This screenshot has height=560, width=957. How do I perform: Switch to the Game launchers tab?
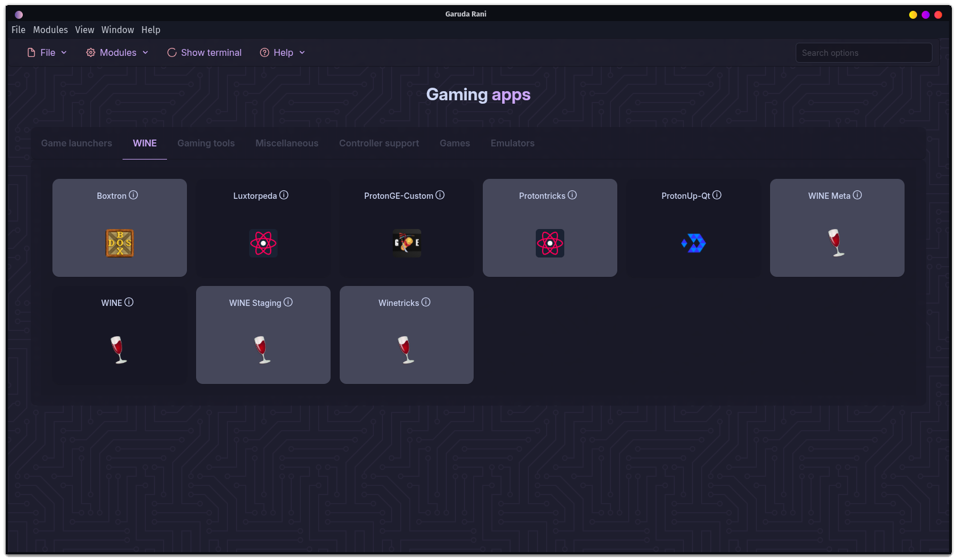pyautogui.click(x=76, y=143)
